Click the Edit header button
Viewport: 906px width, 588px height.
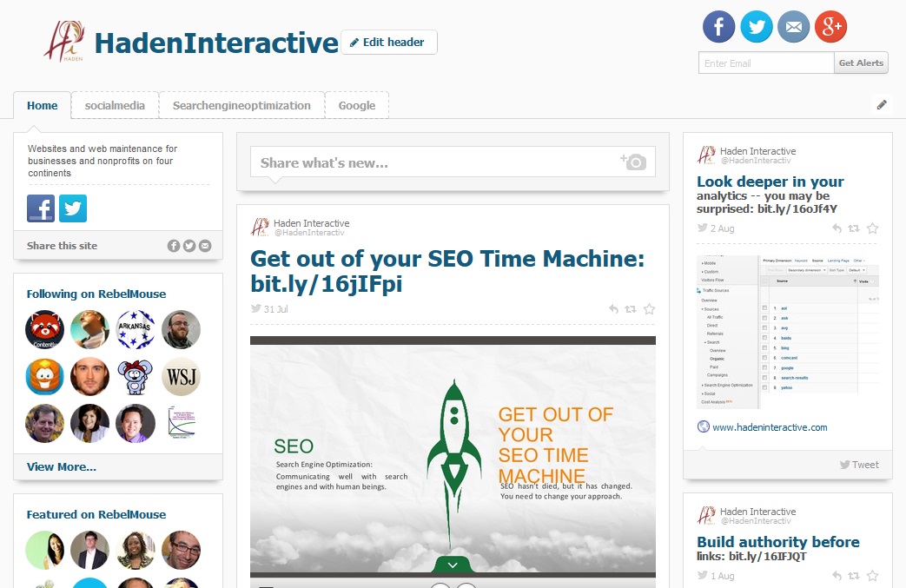pos(389,43)
